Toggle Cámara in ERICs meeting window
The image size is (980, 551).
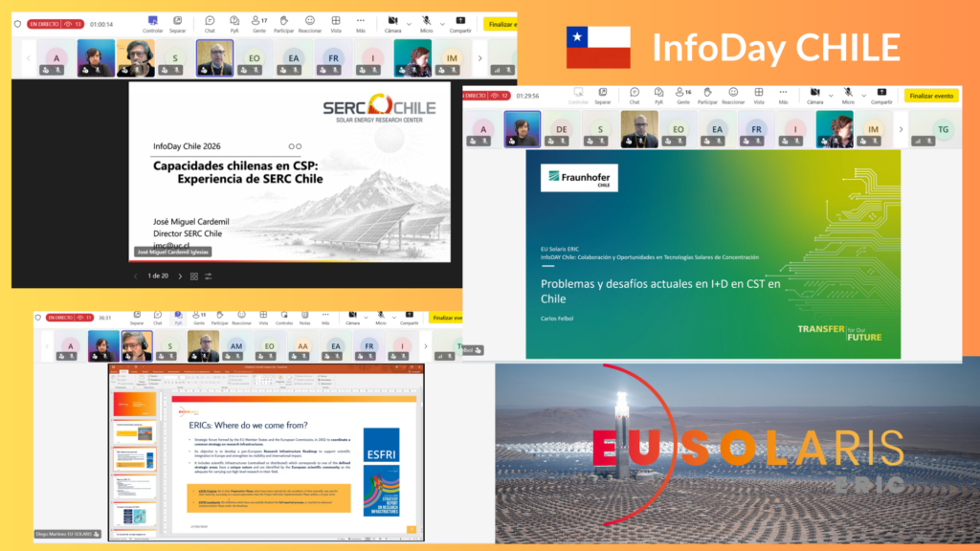coord(352,318)
